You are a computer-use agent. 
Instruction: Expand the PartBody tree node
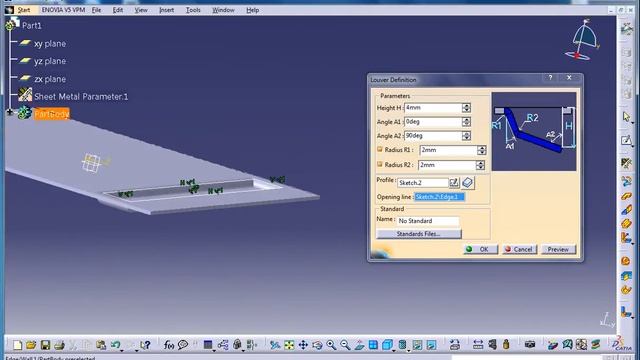point(10,112)
